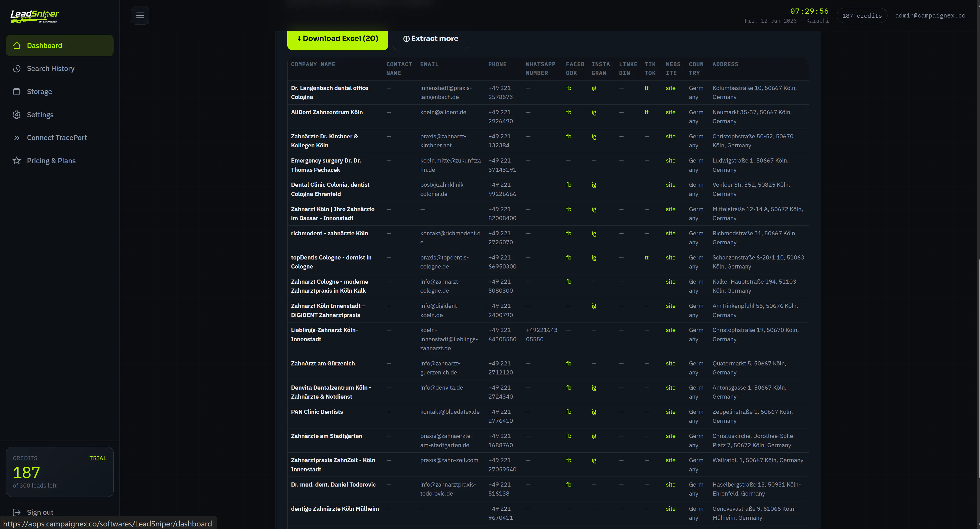
Task: Click the Pricing & Plans star icon
Action: click(x=17, y=160)
